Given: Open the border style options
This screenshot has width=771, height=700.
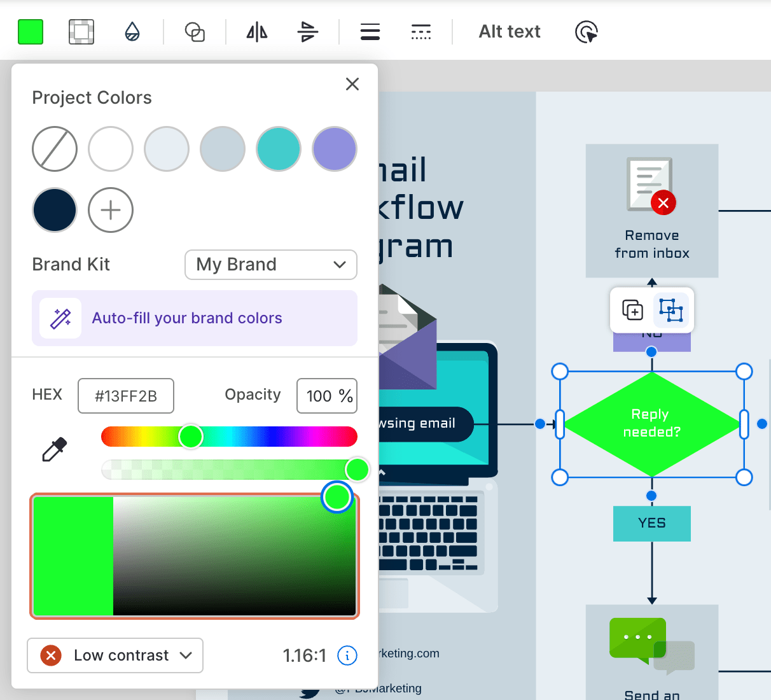Looking at the screenshot, I should [x=81, y=31].
